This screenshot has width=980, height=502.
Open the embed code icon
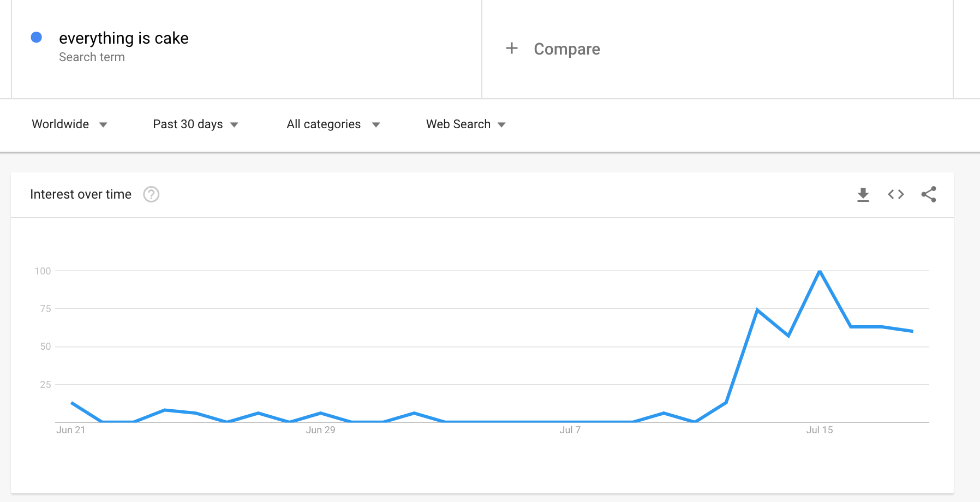coord(896,194)
